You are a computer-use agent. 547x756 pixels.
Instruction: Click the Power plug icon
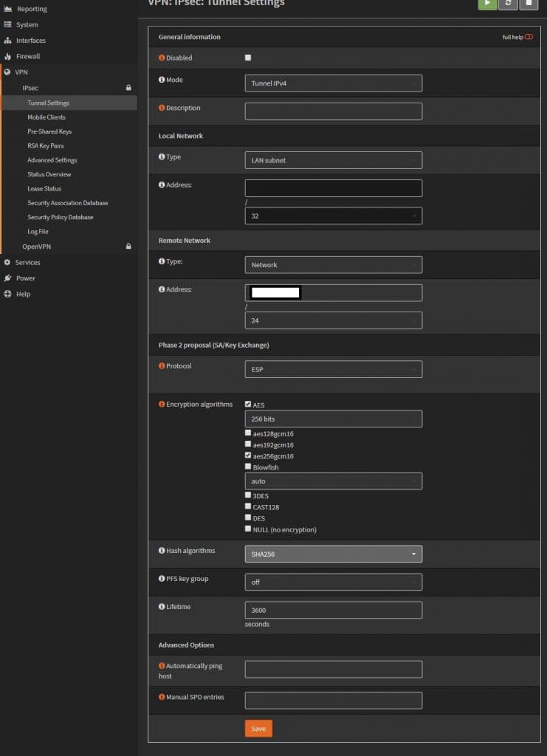[x=7, y=278]
